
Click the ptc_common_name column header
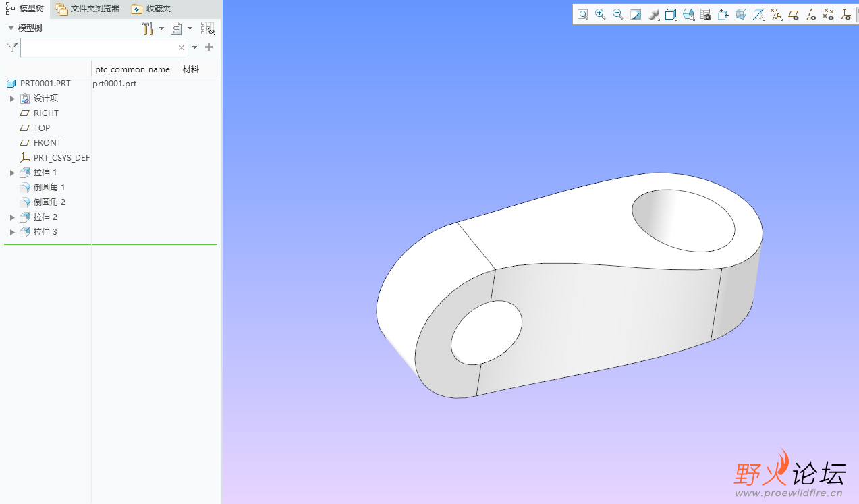coord(132,69)
